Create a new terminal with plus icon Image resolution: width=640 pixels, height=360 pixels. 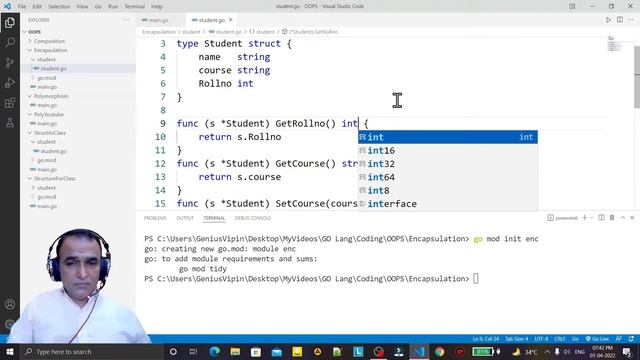click(584, 218)
